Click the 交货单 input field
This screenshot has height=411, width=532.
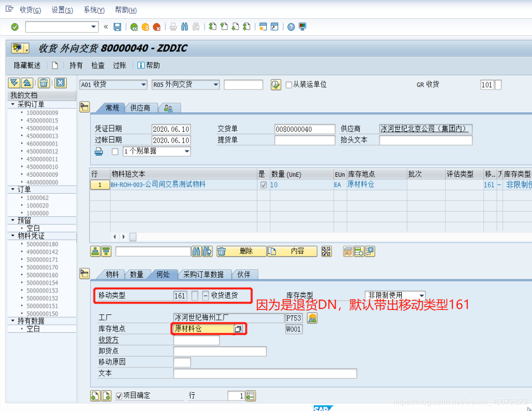point(305,129)
